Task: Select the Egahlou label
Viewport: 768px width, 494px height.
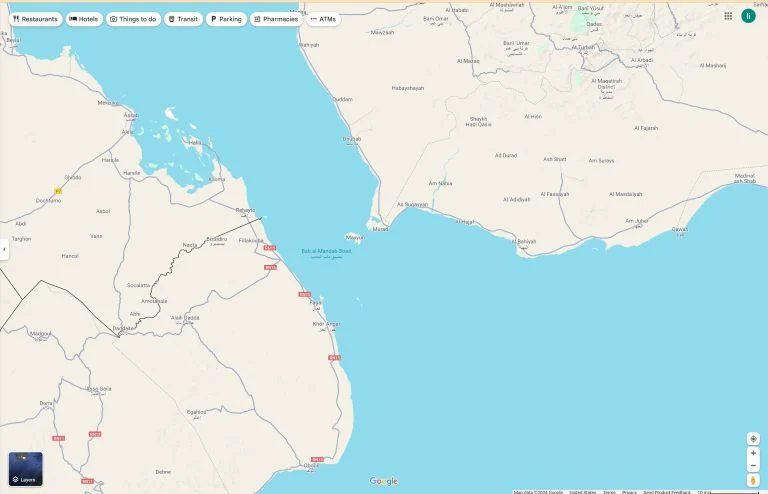Action: 196,413
